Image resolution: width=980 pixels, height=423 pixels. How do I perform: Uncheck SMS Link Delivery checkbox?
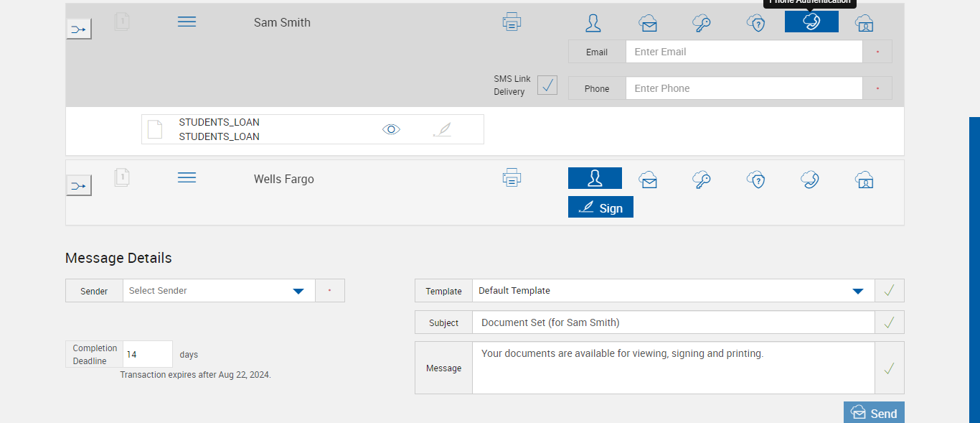(547, 85)
